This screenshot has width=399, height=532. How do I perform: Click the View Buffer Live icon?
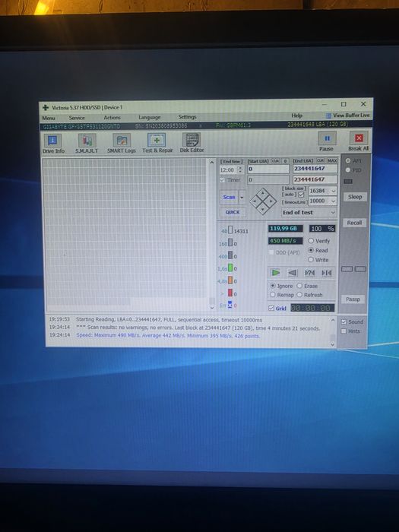pos(329,116)
